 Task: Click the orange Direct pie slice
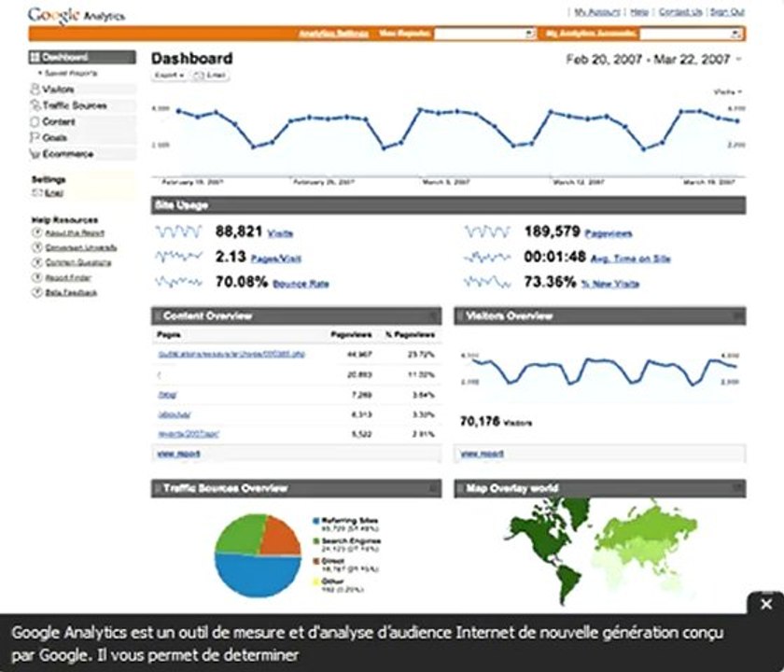point(280,538)
